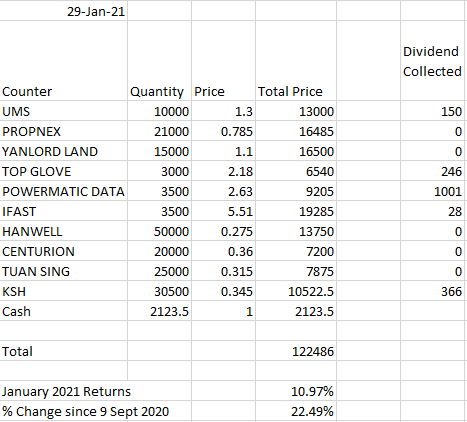Select the date cell 29-Jan-21
This screenshot has height=422, width=467.
pyautogui.click(x=63, y=11)
